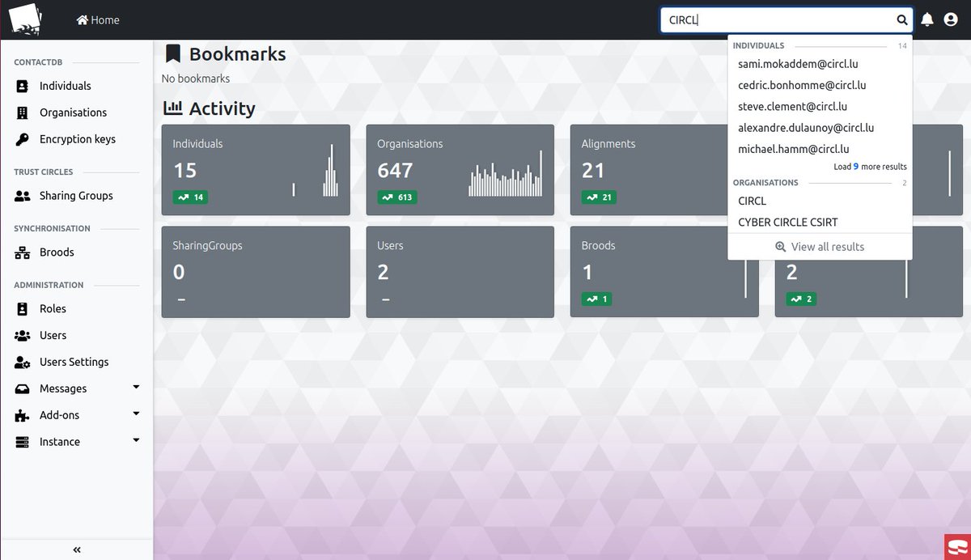Expand the Messages submenu arrow
971x560 pixels.
pyautogui.click(x=136, y=388)
